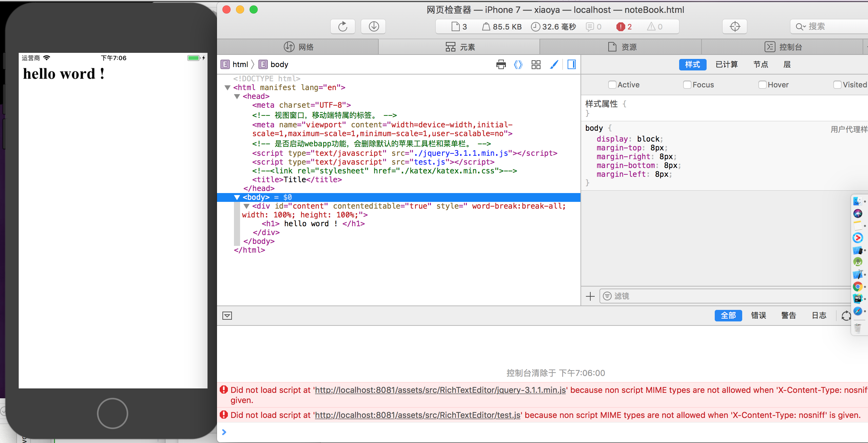The width and height of the screenshot is (868, 443).
Task: Click the plus icon to add a style rule
Action: click(x=590, y=296)
